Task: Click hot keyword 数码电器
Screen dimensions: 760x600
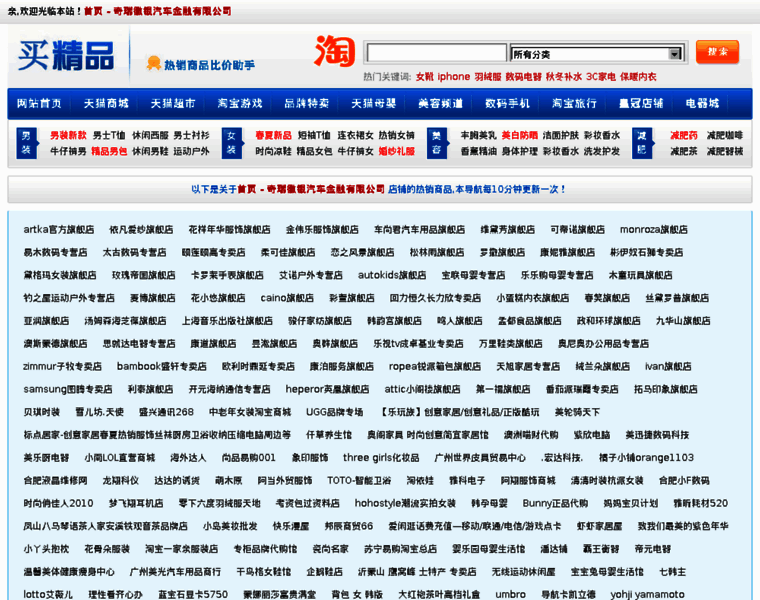Action: (x=523, y=77)
